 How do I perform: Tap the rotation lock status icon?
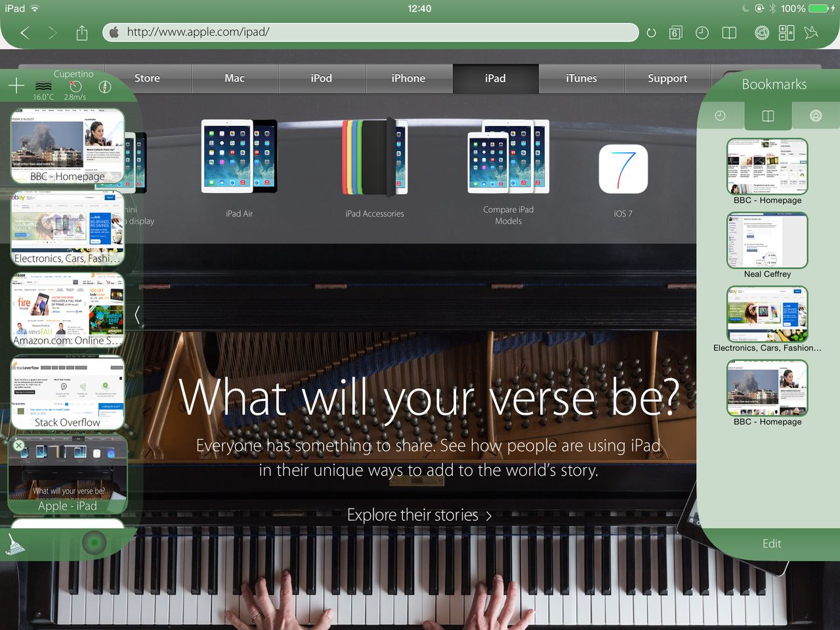[759, 9]
